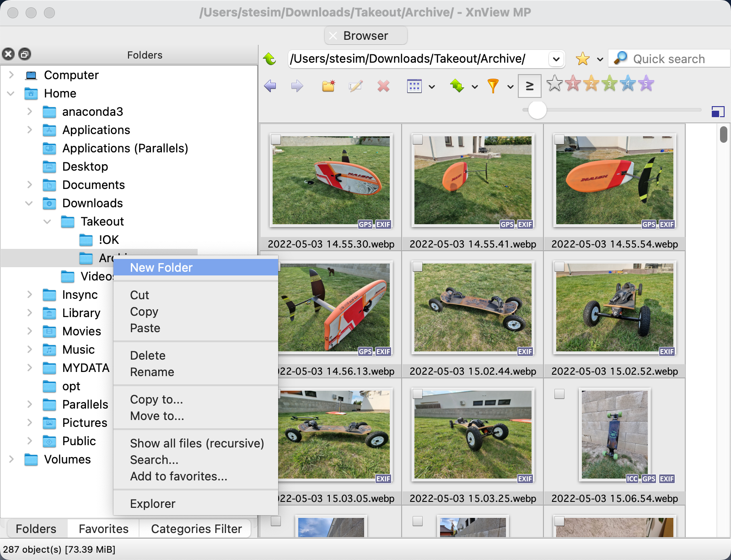
Task: Click the new folder toolbar icon
Action: click(x=328, y=86)
